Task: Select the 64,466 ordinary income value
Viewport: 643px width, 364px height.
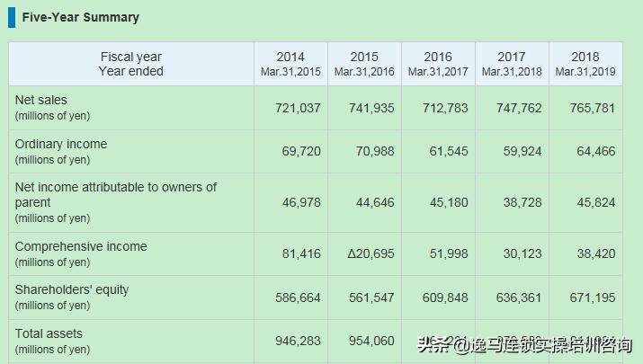Action: (596, 151)
